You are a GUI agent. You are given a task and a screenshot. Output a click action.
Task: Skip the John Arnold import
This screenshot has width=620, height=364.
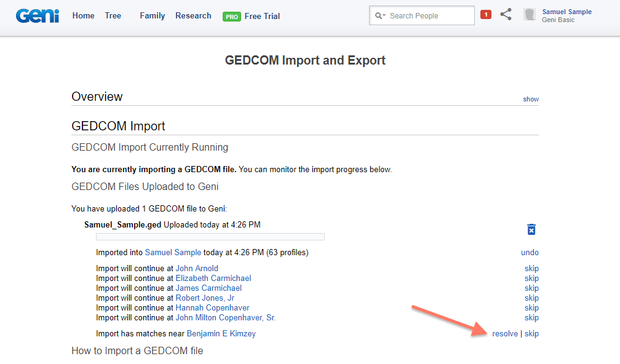coord(531,269)
